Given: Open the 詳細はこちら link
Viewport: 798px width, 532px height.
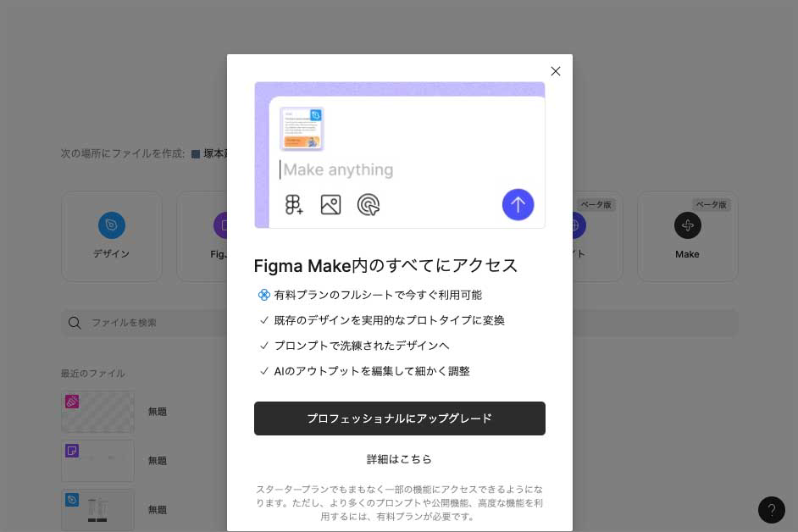Looking at the screenshot, I should tap(399, 459).
